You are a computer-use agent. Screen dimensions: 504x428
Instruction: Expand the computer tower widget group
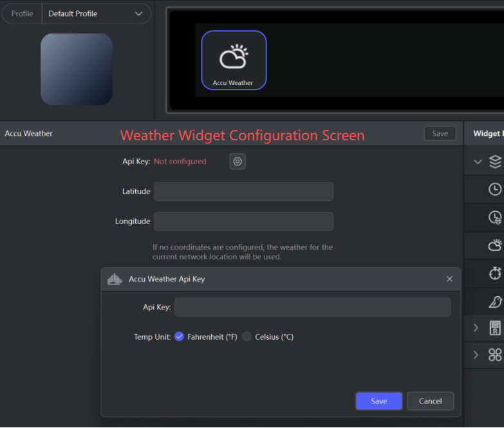pyautogui.click(x=476, y=328)
